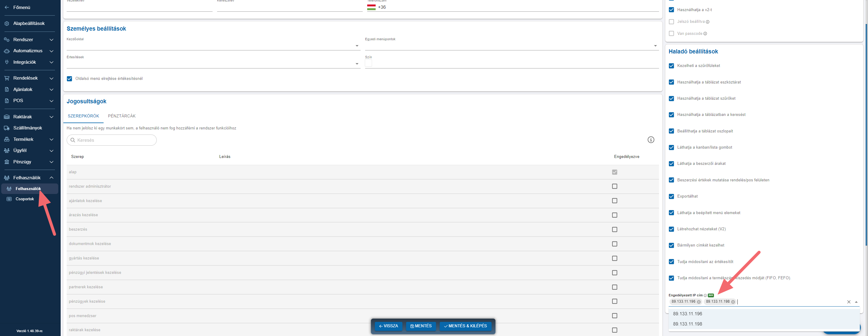Click the Automatizmus robot icon
This screenshot has height=336, width=868.
click(7, 51)
